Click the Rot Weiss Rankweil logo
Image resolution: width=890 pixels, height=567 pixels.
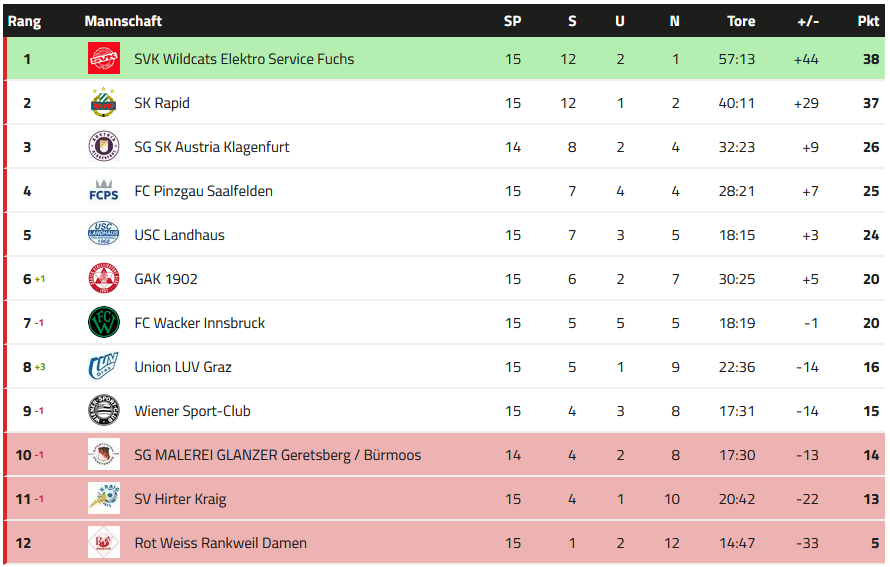click(103, 543)
